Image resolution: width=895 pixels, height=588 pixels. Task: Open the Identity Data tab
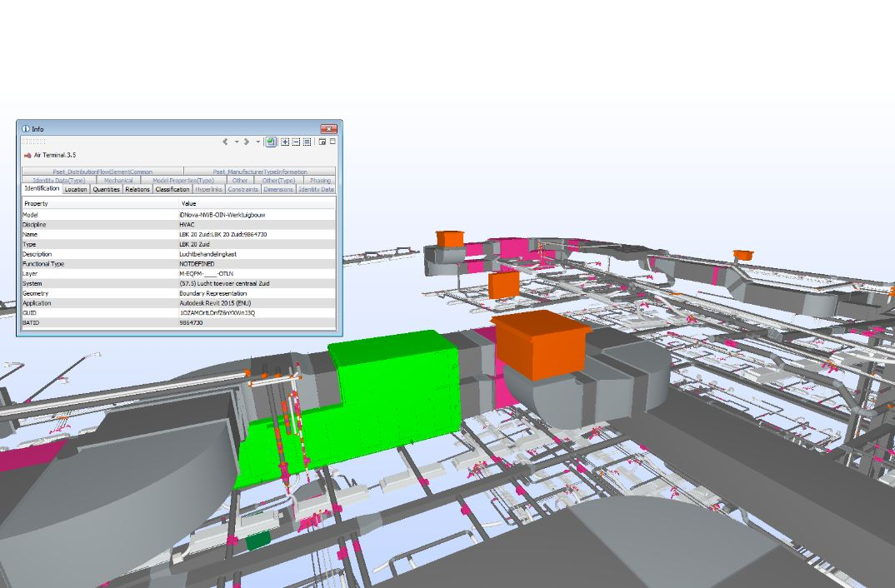(x=316, y=189)
